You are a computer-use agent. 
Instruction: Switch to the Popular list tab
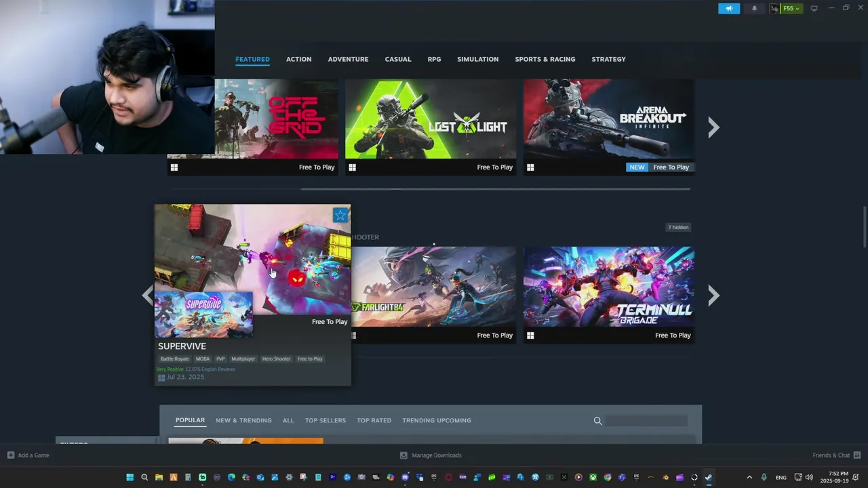point(190,420)
